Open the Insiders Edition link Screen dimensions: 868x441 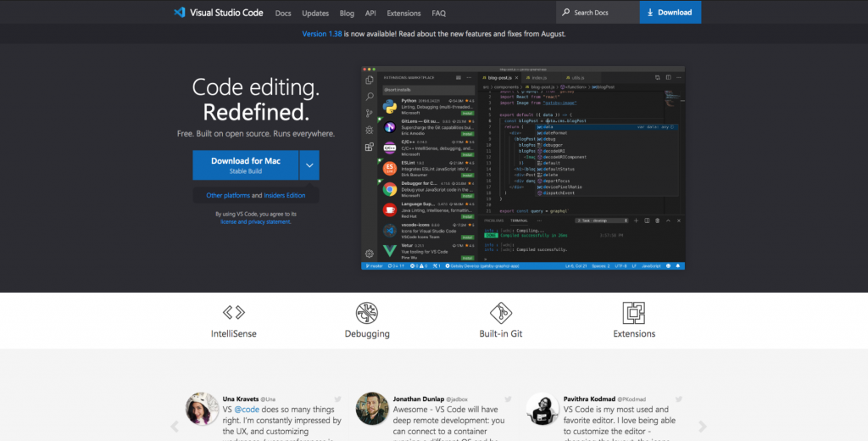(285, 196)
